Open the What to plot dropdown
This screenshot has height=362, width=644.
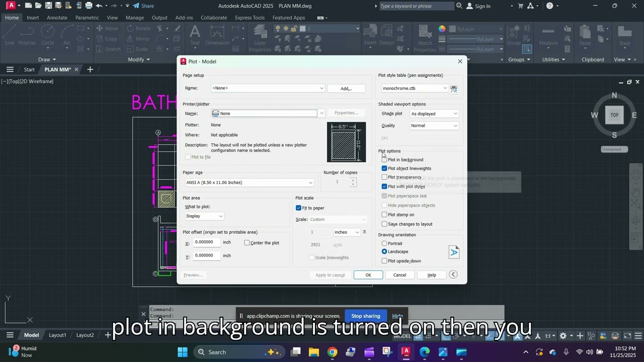(204, 216)
